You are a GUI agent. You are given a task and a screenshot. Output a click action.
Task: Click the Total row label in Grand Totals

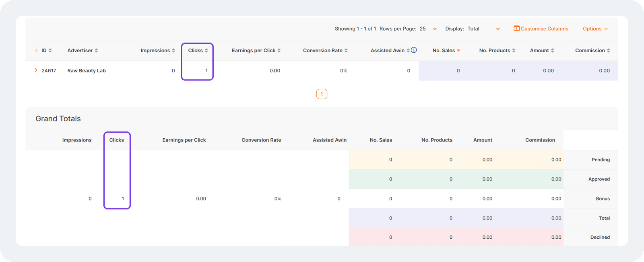tap(604, 218)
